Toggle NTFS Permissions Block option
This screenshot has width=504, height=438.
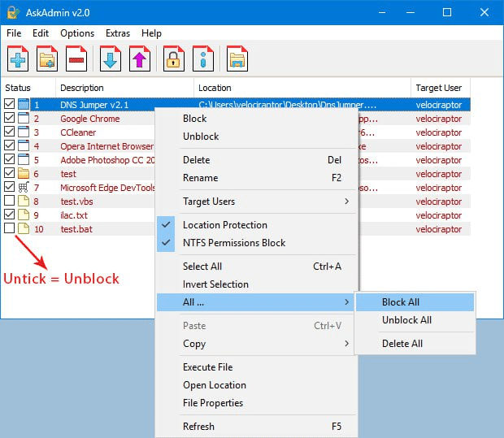click(x=234, y=243)
